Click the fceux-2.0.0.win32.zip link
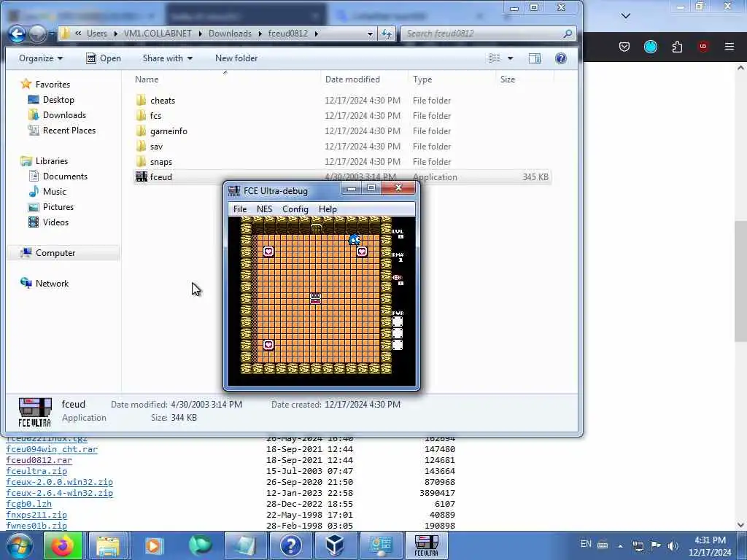 (60, 482)
